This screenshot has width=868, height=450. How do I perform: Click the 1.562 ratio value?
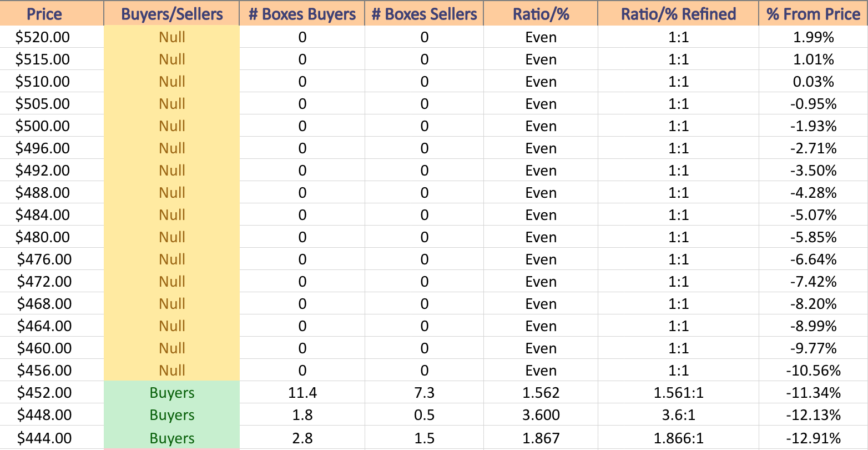point(541,393)
